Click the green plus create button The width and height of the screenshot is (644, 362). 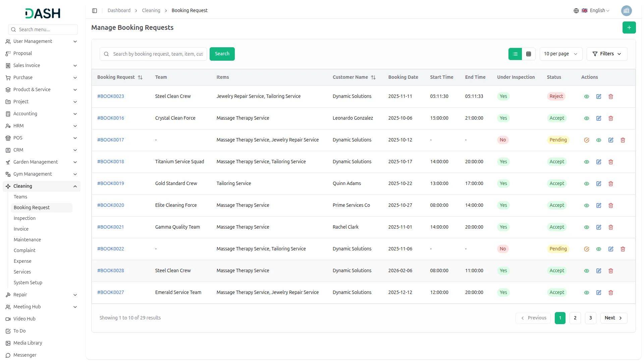(629, 27)
